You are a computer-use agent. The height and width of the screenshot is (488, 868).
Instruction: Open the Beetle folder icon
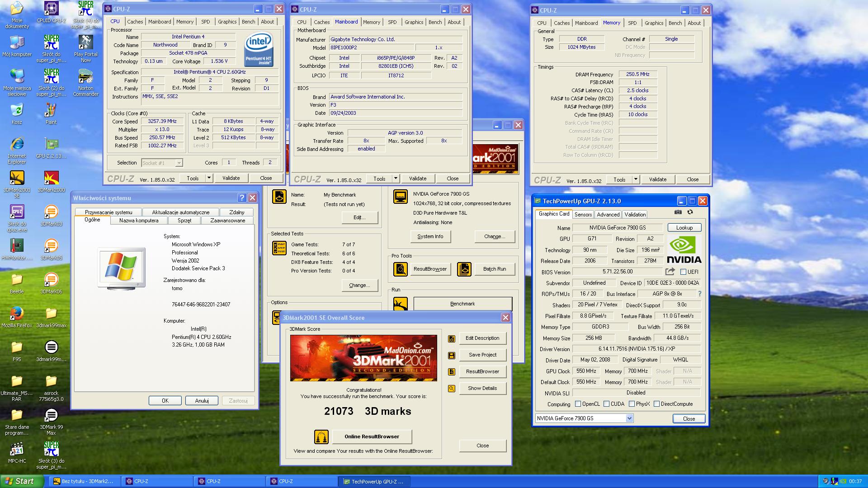(17, 283)
